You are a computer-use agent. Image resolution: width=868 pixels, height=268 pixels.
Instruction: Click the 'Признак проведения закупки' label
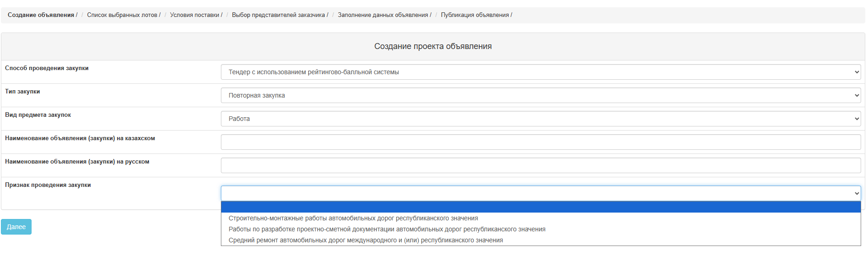click(48, 185)
